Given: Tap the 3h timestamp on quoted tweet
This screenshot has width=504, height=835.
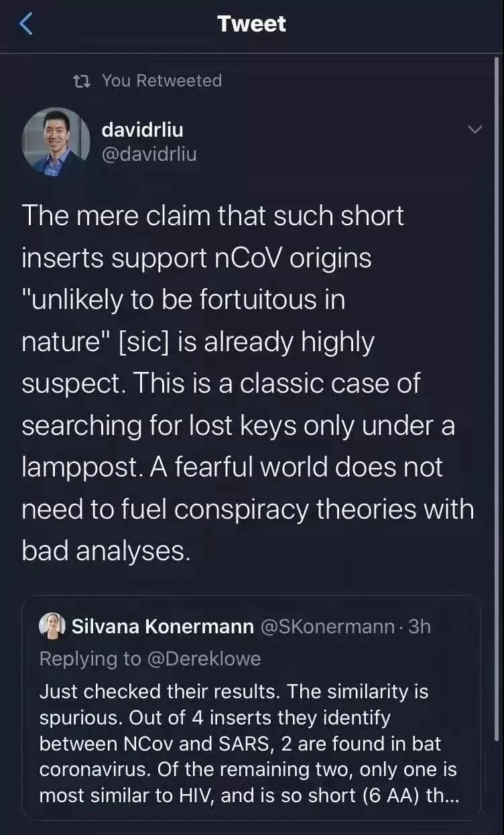Looking at the screenshot, I should point(420,627).
